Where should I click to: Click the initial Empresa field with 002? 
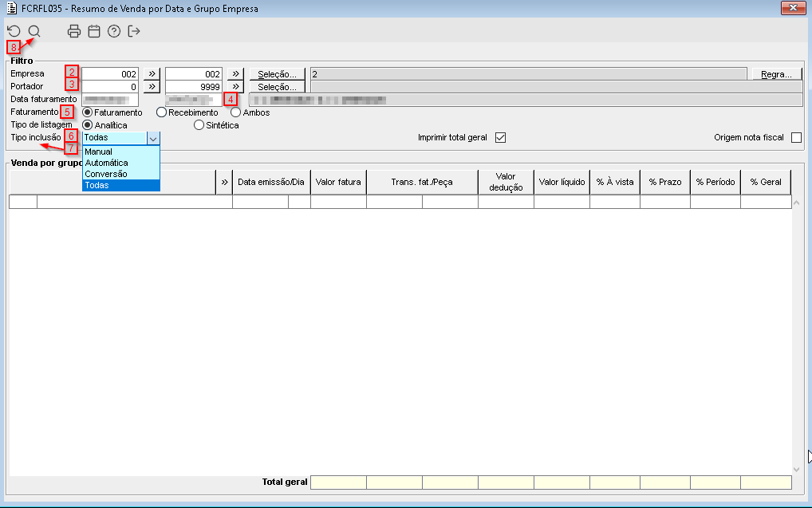(x=110, y=74)
